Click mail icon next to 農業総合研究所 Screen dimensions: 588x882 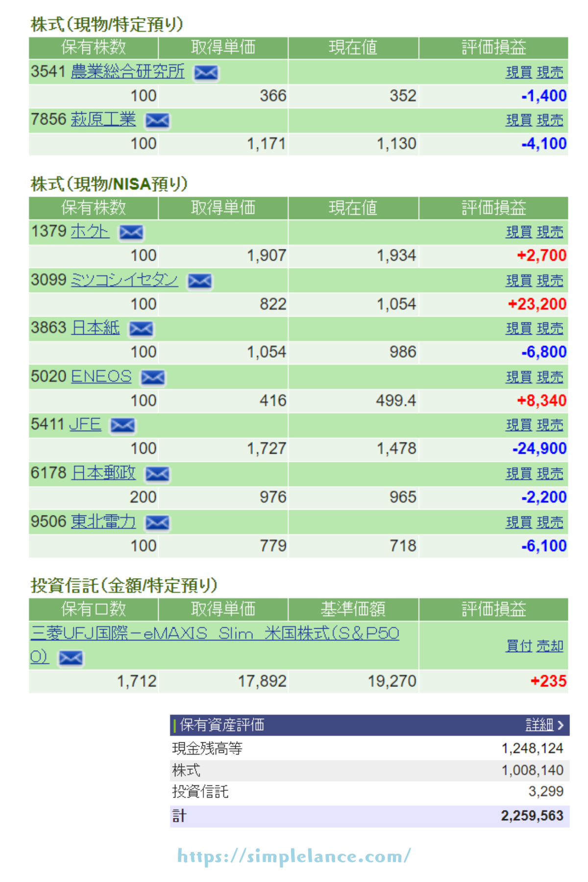pos(206,73)
